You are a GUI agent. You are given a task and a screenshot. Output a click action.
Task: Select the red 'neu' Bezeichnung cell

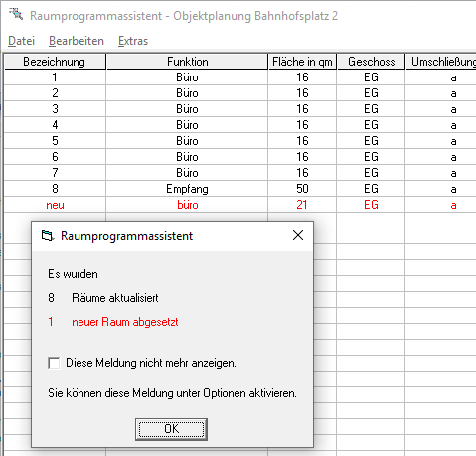coord(55,205)
